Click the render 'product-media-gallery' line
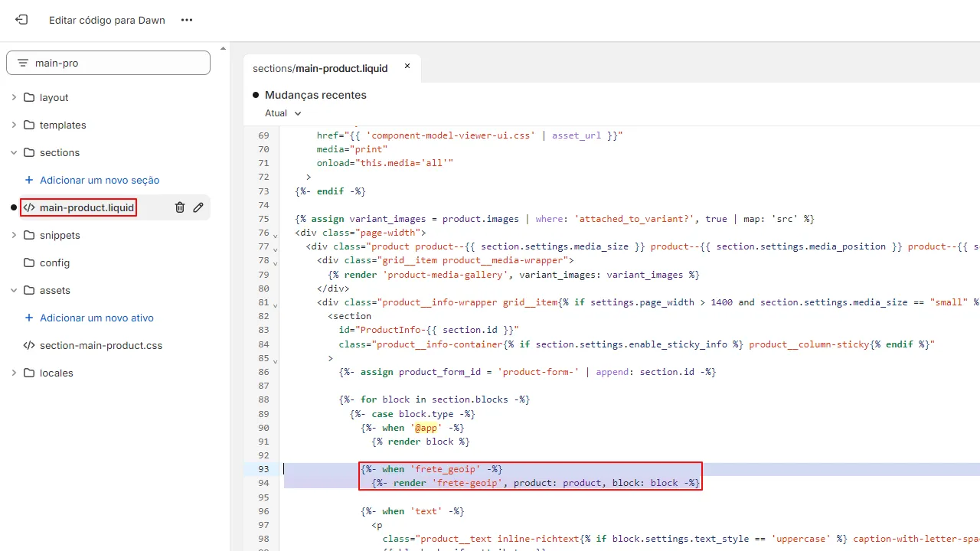The image size is (980, 551). click(x=514, y=274)
